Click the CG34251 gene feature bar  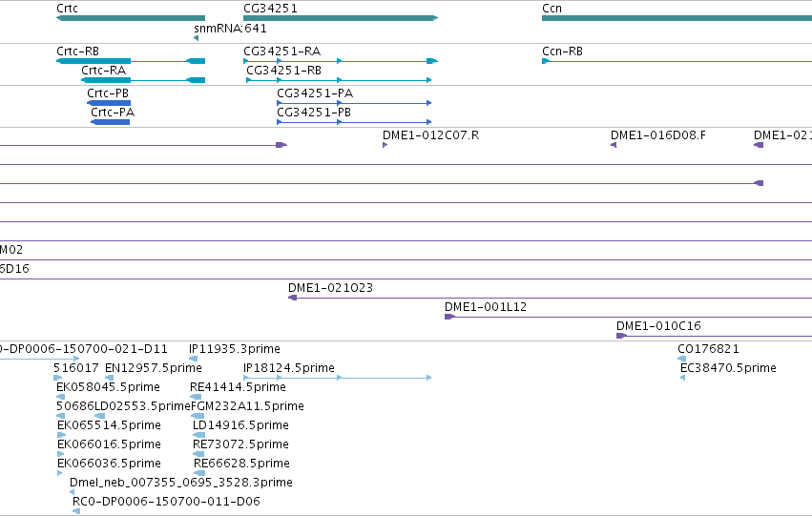click(x=341, y=18)
